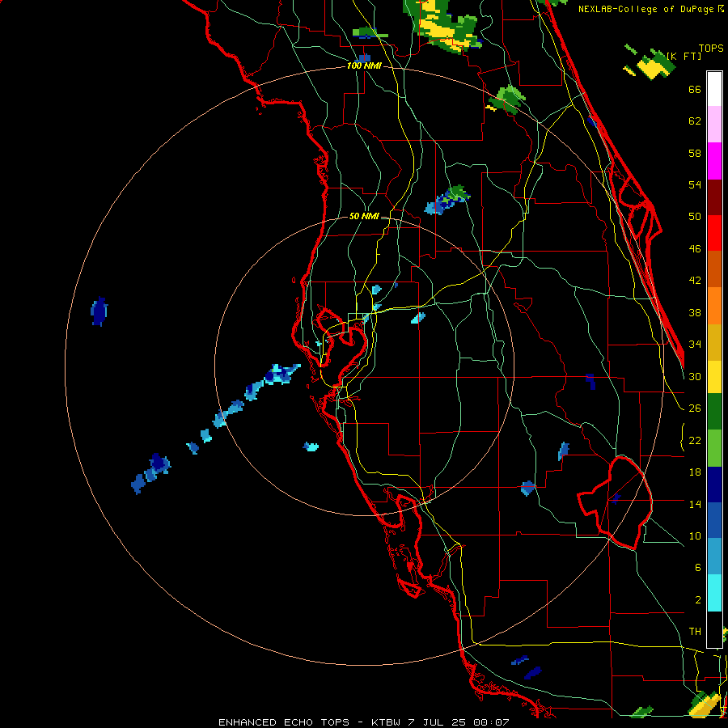Click the "TH" threshold legend label
The width and height of the screenshot is (728, 728).
tap(695, 632)
